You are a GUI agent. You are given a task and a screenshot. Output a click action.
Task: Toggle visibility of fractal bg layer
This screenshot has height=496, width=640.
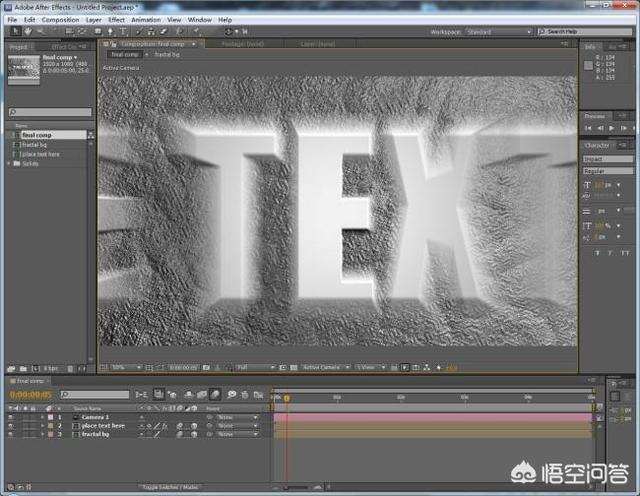click(11, 434)
